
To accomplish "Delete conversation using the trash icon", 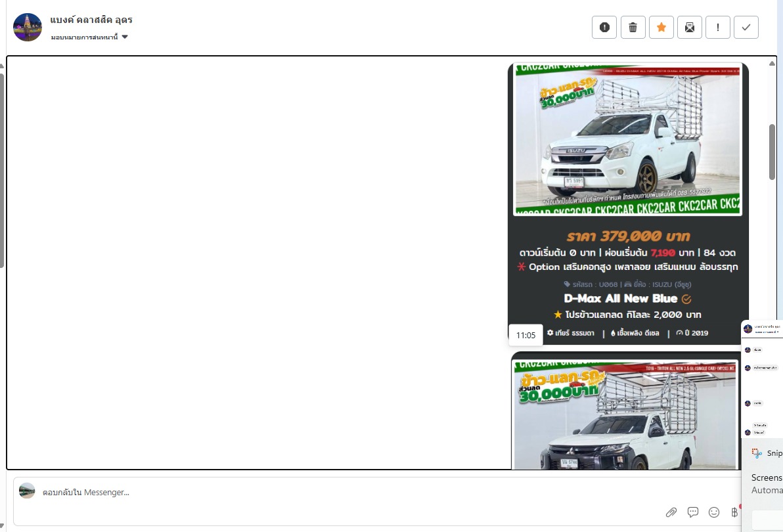I will 633,27.
